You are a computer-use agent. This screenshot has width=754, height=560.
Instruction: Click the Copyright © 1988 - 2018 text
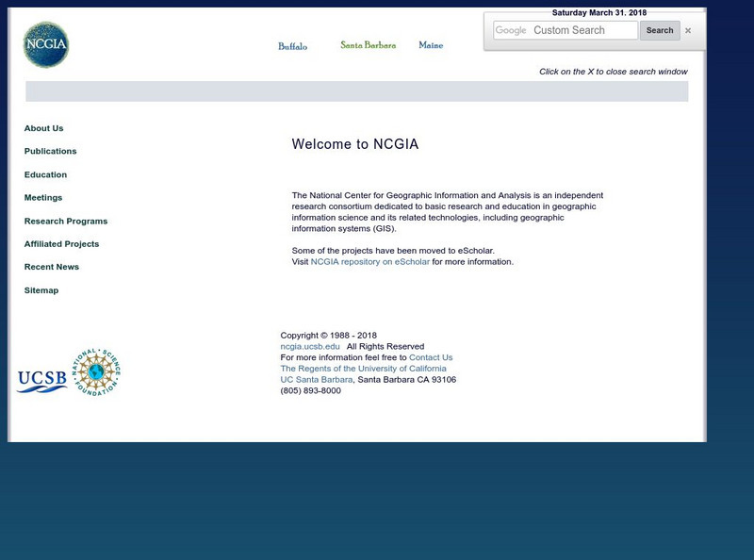[328, 336]
